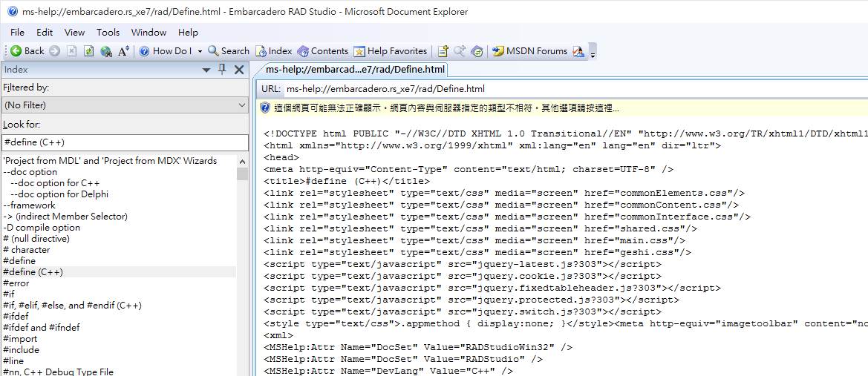
Task: Click the Refresh page icon
Action: 88,51
